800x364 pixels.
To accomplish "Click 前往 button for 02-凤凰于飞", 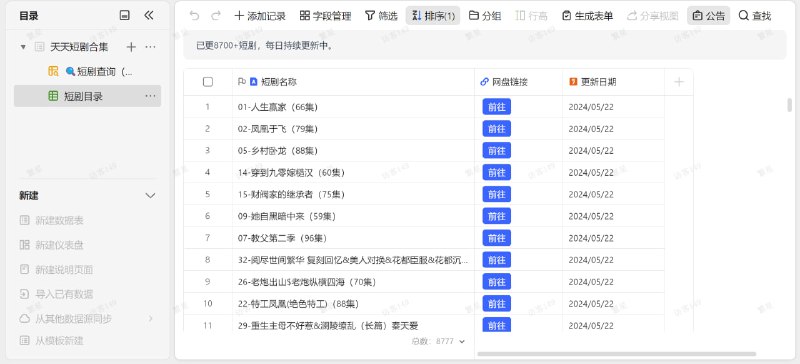I will [x=496, y=129].
